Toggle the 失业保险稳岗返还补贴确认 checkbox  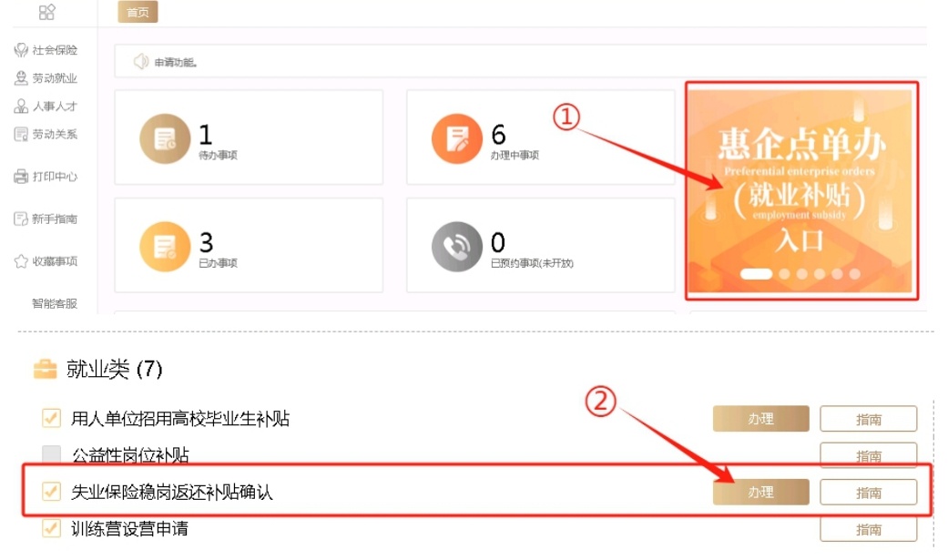[x=51, y=491]
